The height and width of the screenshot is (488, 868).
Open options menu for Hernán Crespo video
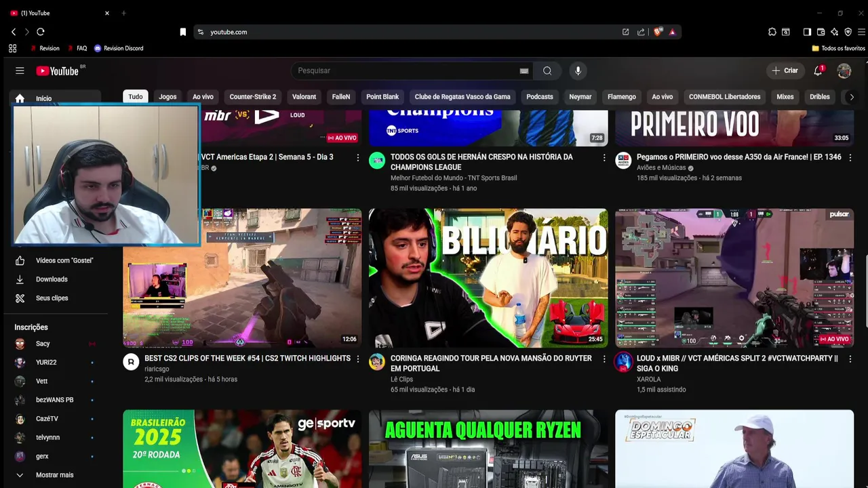(x=604, y=157)
